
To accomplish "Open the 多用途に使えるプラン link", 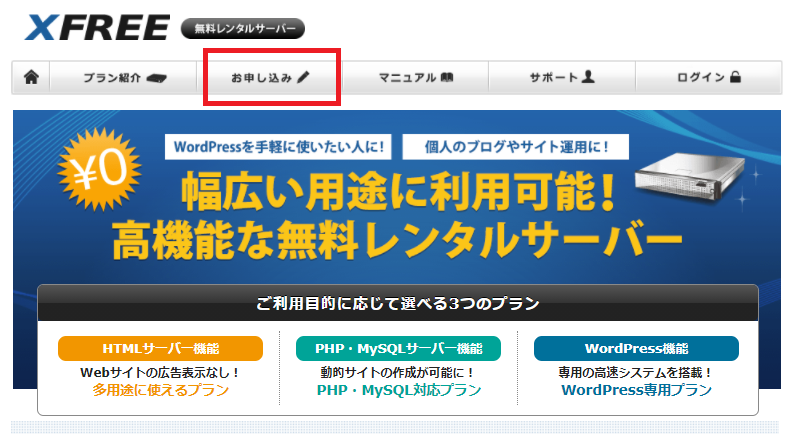I will click(161, 390).
